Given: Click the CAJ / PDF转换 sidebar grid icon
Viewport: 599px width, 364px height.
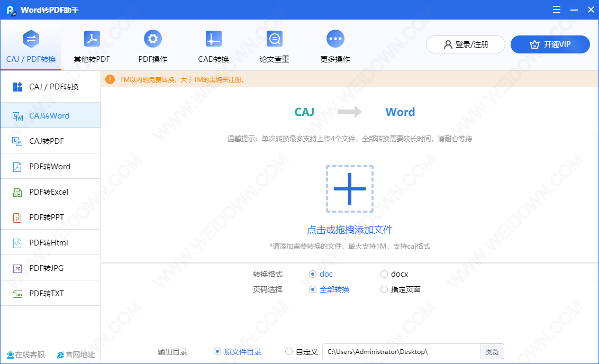Looking at the screenshot, I should 17,87.
